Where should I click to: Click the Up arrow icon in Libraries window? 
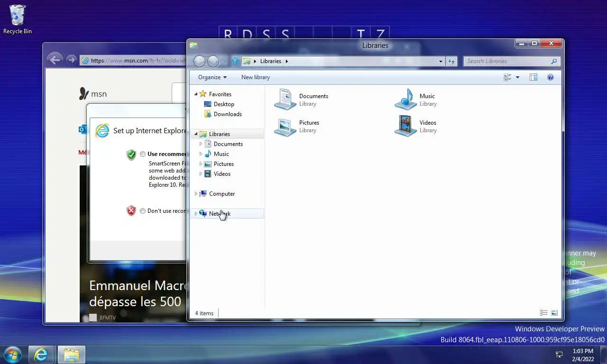[x=235, y=61]
